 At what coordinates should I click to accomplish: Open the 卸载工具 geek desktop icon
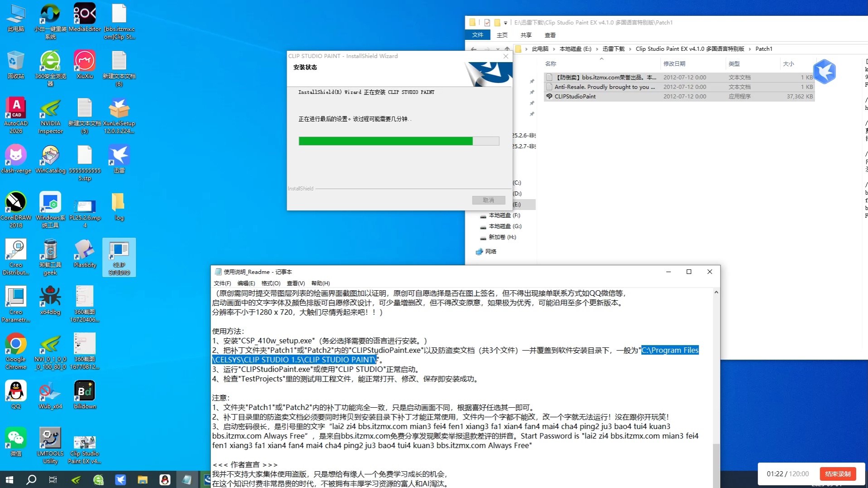tap(50, 257)
